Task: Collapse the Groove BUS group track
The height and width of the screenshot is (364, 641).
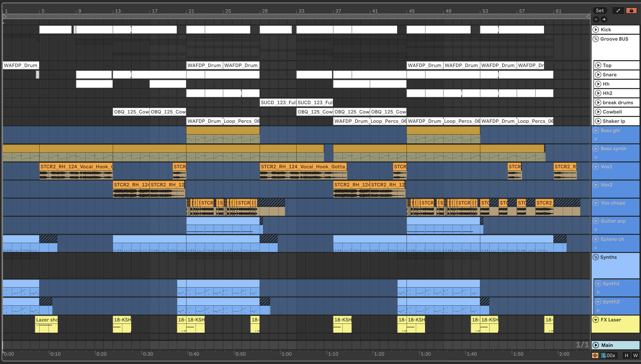Action: tap(596, 39)
